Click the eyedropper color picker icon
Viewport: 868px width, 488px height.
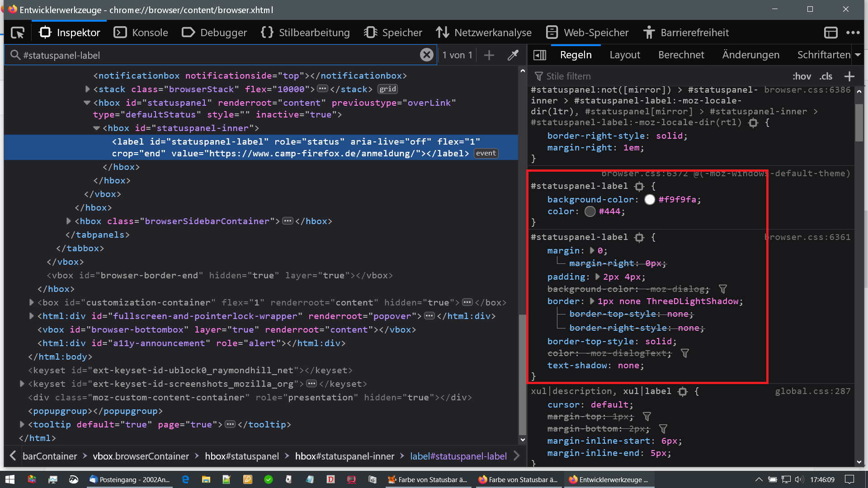click(x=513, y=55)
